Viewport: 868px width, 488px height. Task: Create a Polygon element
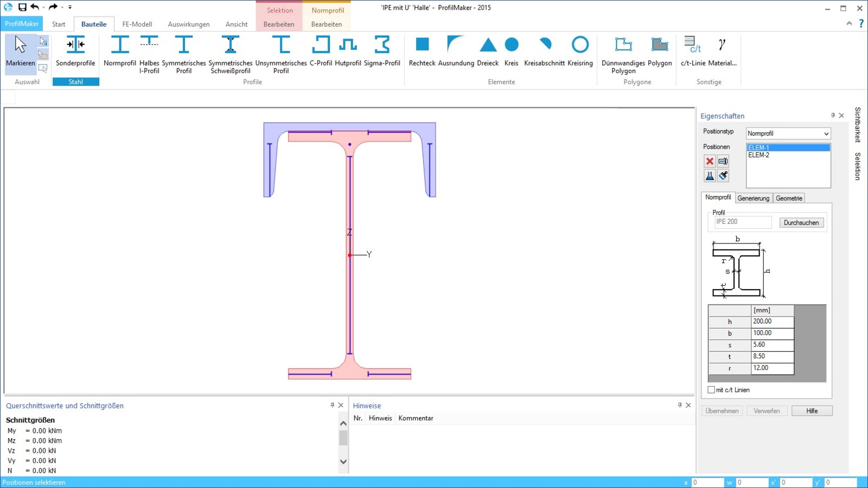[x=660, y=53]
